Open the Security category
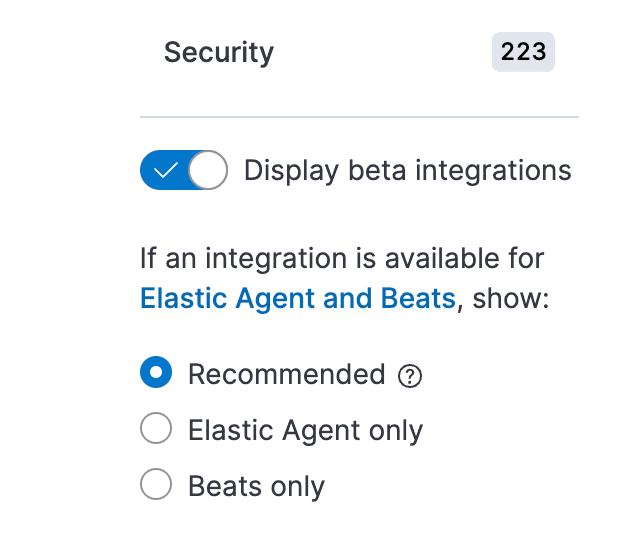The image size is (638, 542). 219,52
